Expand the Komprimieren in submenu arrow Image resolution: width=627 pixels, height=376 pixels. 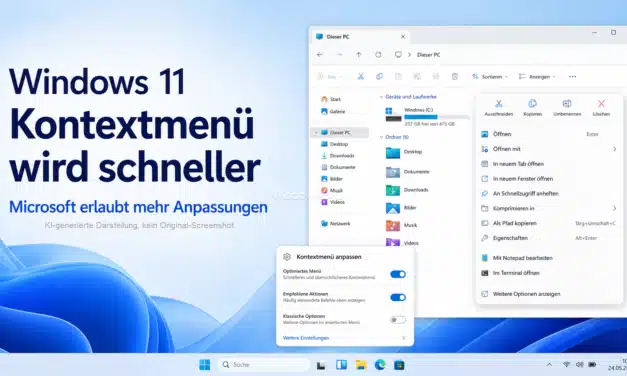[615, 208]
